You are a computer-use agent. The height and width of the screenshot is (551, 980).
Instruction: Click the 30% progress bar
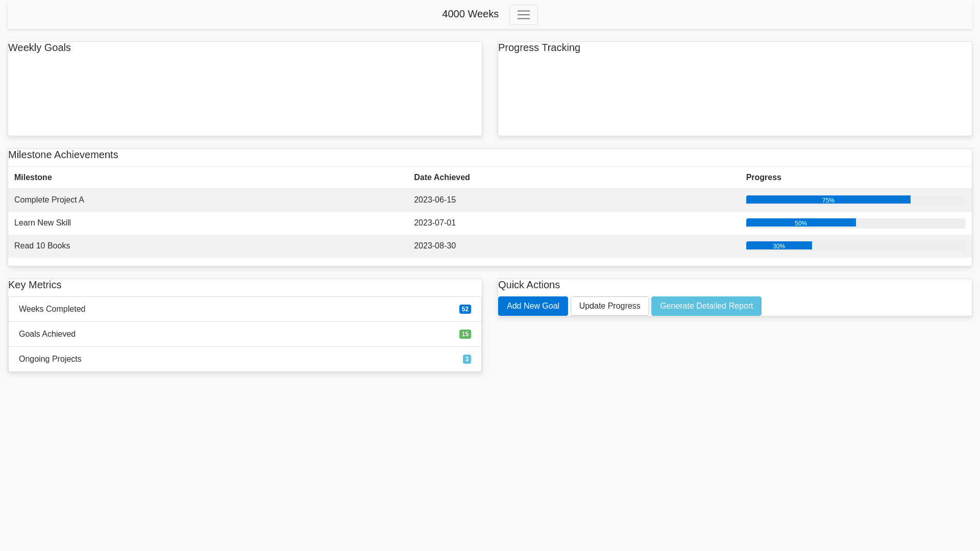[x=778, y=246]
